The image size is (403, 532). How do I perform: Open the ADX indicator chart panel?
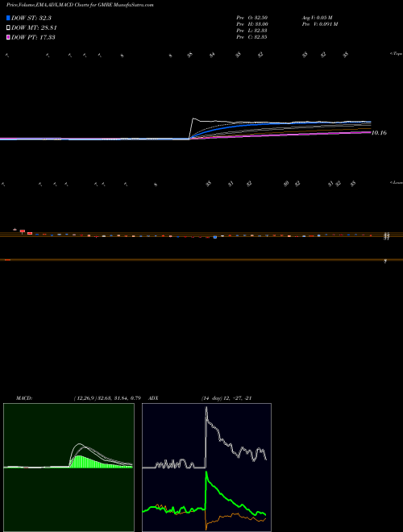click(206, 468)
